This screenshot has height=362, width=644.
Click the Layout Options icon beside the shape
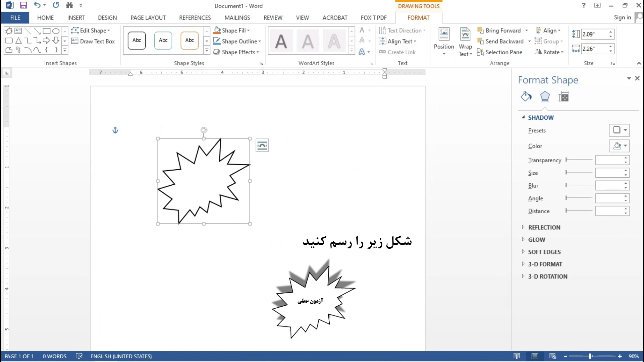[262, 145]
